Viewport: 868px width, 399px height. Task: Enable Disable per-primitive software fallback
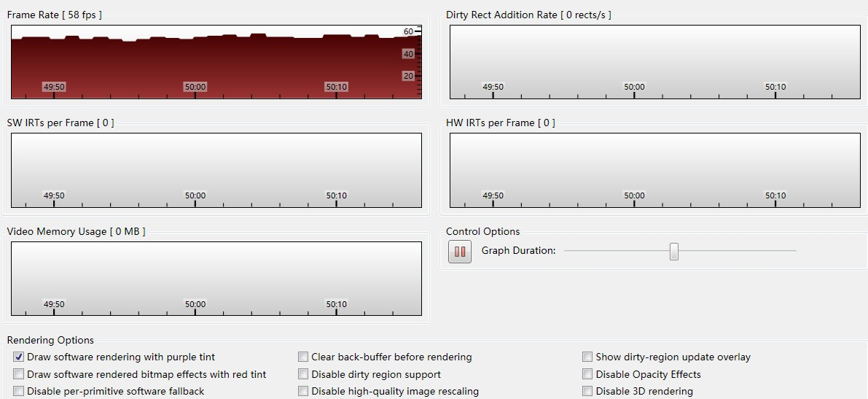(x=19, y=391)
